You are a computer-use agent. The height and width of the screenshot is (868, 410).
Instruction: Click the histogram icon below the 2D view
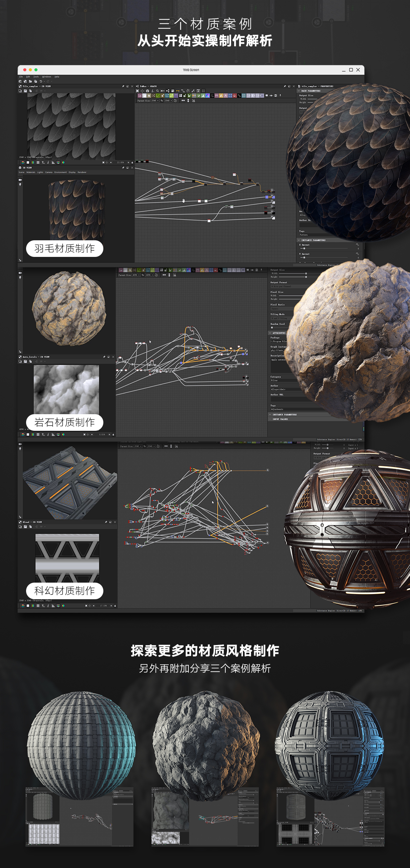coord(53,162)
